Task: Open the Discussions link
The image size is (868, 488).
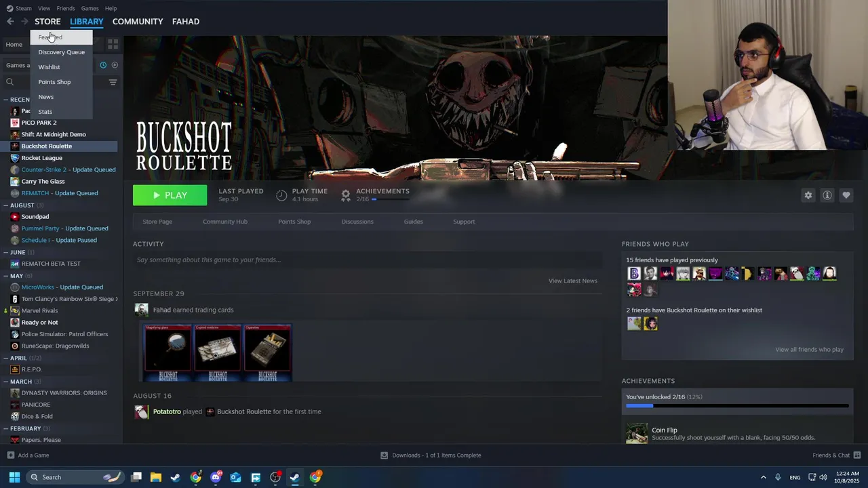Action: pos(357,222)
